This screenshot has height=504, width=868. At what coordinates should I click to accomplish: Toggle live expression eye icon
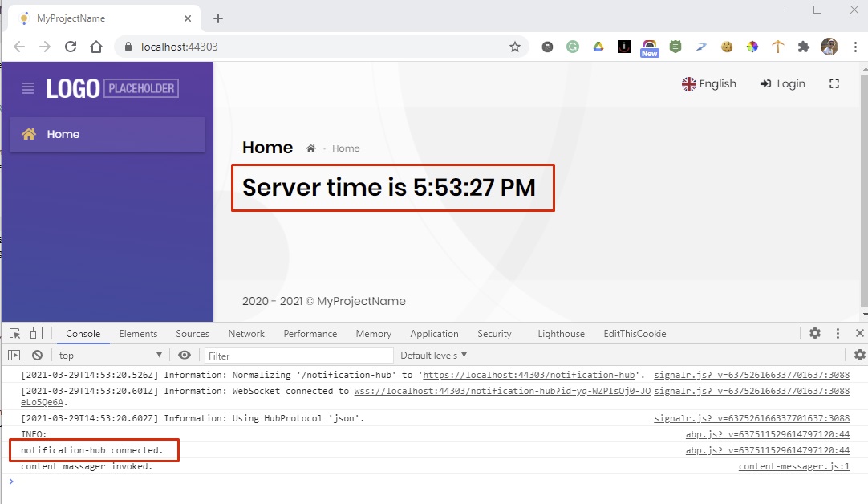[x=185, y=355]
